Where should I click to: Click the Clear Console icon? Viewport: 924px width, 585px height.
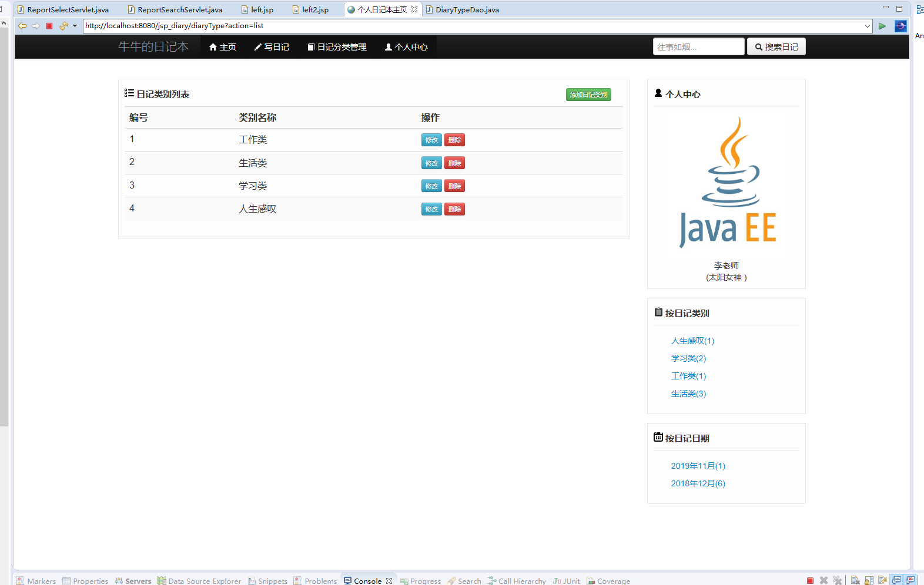[855, 580]
